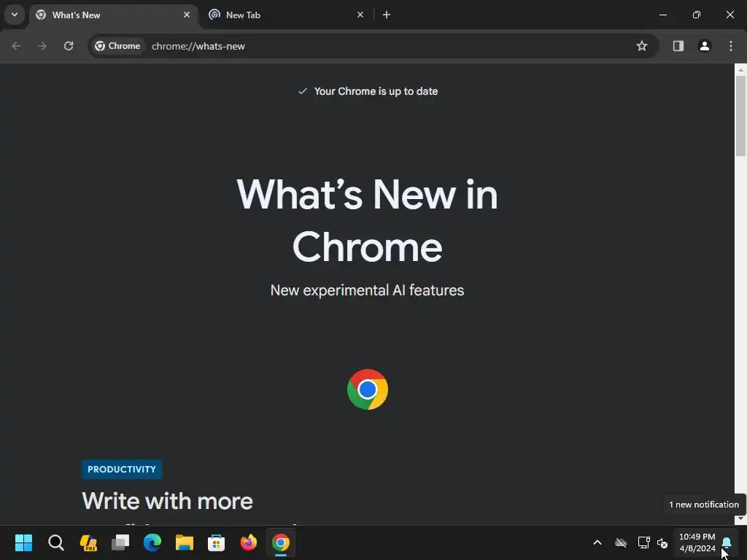Click the page scrollbar down arrow

pyautogui.click(x=740, y=519)
